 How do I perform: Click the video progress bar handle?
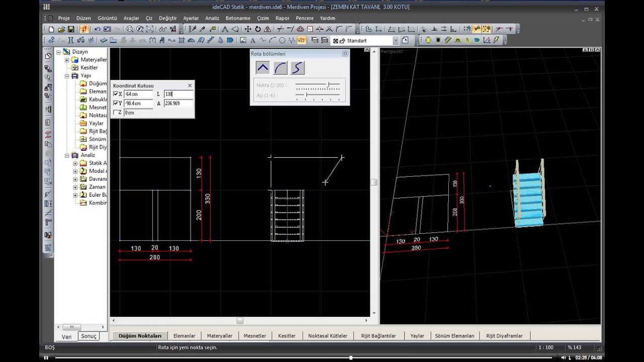tap(351, 357)
